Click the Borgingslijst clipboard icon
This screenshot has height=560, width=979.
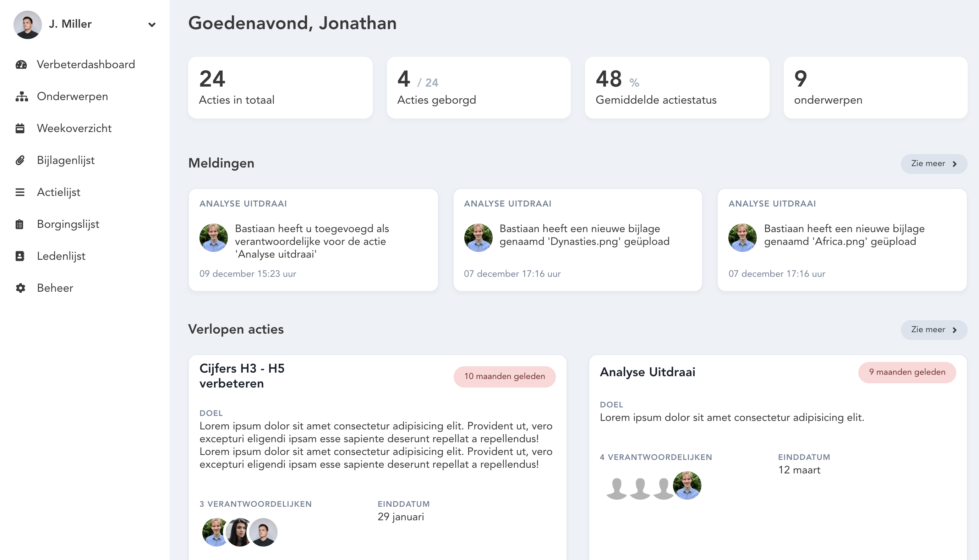(x=20, y=224)
